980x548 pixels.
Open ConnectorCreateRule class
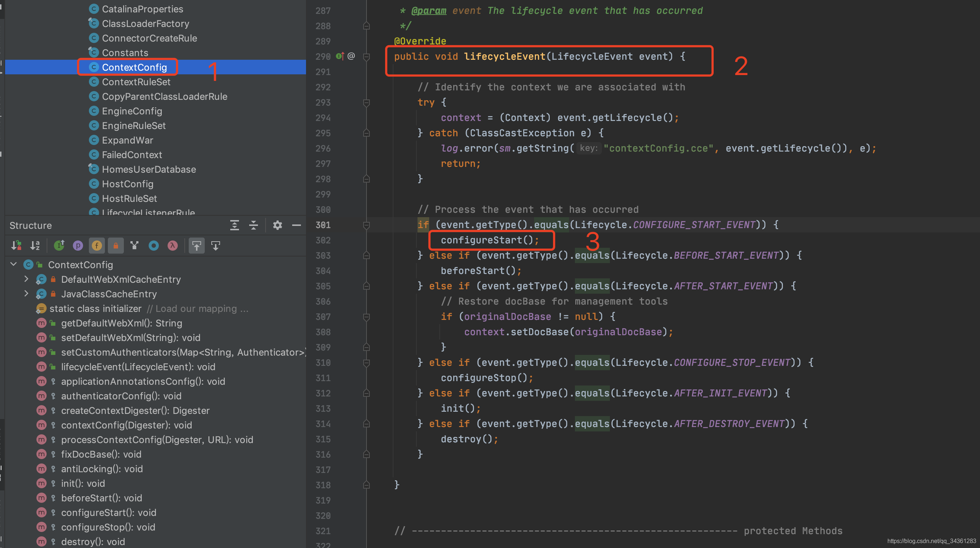pyautogui.click(x=149, y=38)
